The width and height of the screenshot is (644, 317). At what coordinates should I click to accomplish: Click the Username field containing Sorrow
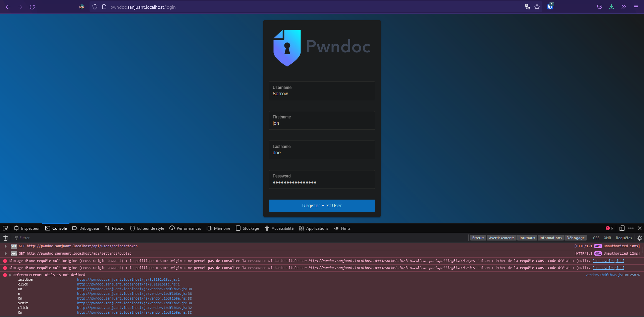[322, 94]
